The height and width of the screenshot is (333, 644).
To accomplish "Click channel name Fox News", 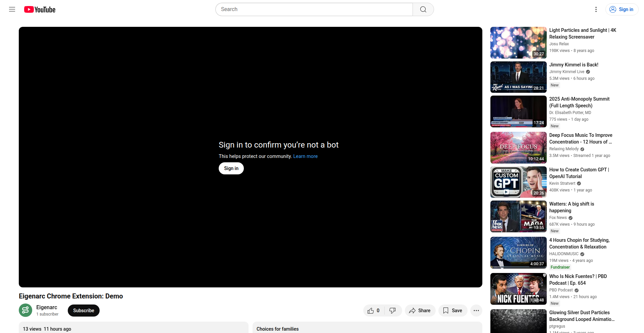I will click(x=558, y=218).
